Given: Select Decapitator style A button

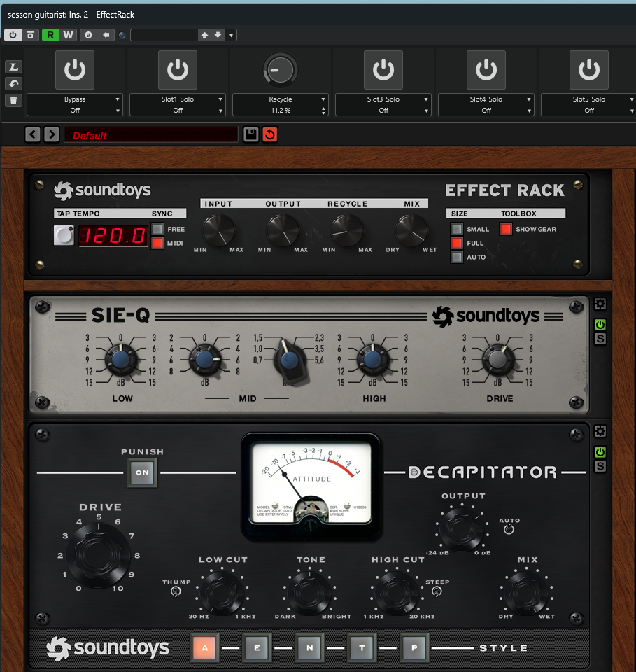Looking at the screenshot, I should (x=205, y=648).
